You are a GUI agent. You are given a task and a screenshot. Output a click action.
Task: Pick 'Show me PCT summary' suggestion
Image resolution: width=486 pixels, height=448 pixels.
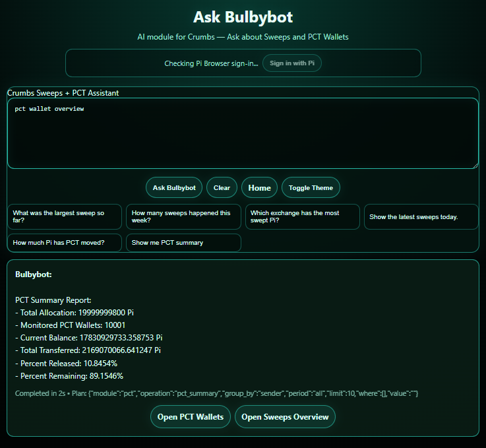pyautogui.click(x=183, y=243)
